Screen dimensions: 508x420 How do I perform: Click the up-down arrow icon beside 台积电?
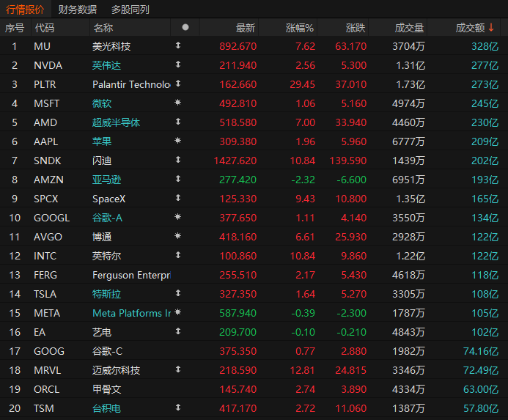pyautogui.click(x=178, y=408)
